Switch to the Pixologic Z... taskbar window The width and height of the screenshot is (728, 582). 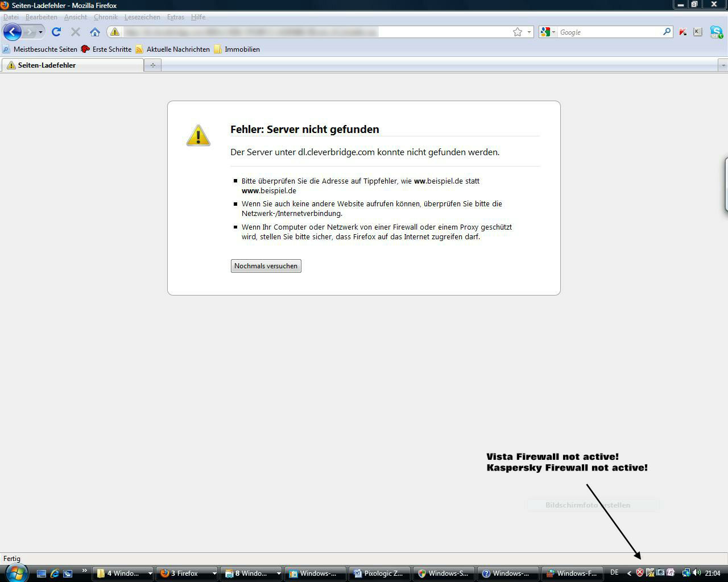(380, 573)
